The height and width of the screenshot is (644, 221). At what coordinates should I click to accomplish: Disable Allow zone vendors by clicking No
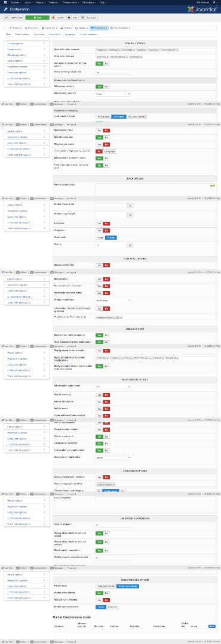(x=106, y=86)
